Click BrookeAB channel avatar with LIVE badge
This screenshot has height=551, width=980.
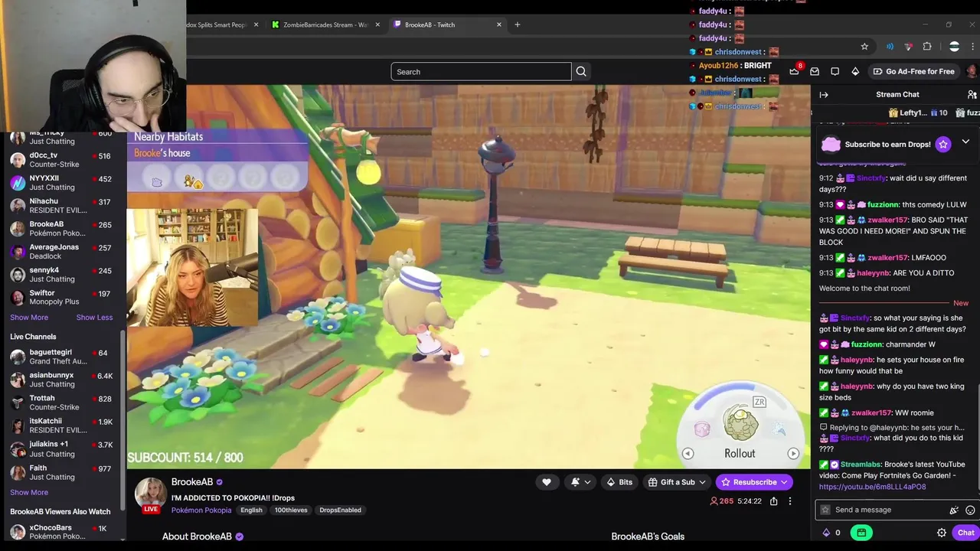[x=151, y=494]
